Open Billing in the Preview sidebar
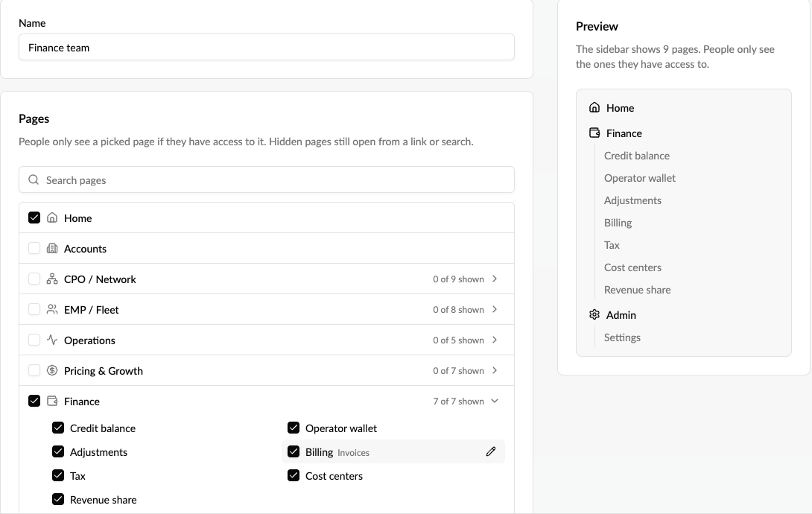The height and width of the screenshot is (514, 812). (x=618, y=223)
